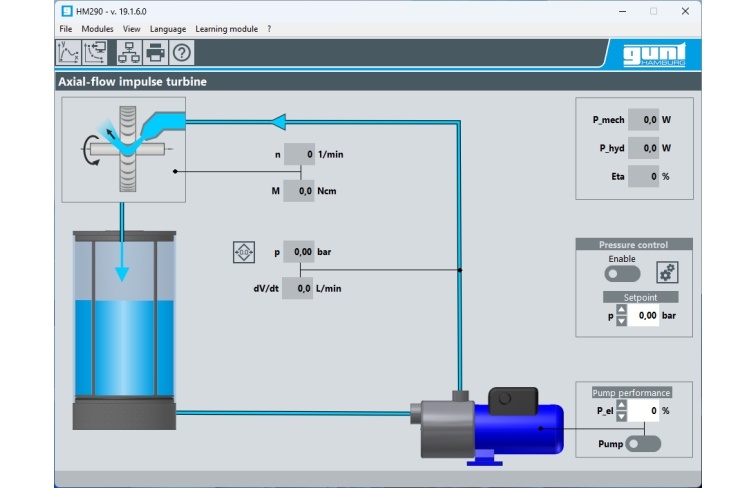Open the File menu
The image size is (755, 488).
pyautogui.click(x=66, y=29)
